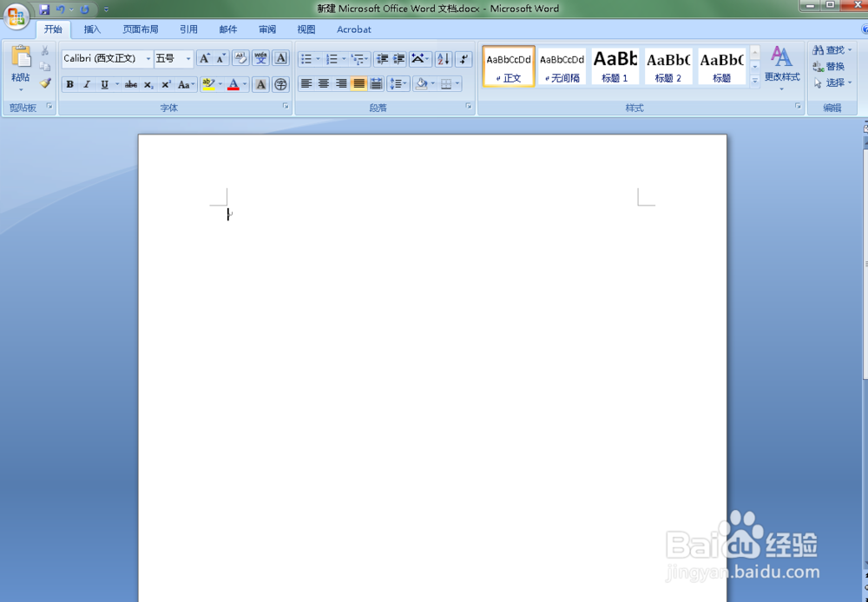Click red font color button
Viewport: 868px width, 602px height.
click(233, 84)
